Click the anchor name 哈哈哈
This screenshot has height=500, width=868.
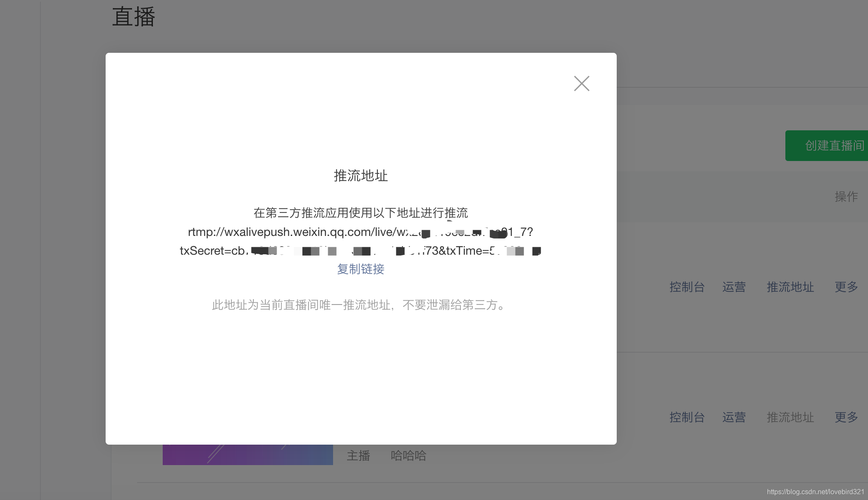tap(408, 456)
